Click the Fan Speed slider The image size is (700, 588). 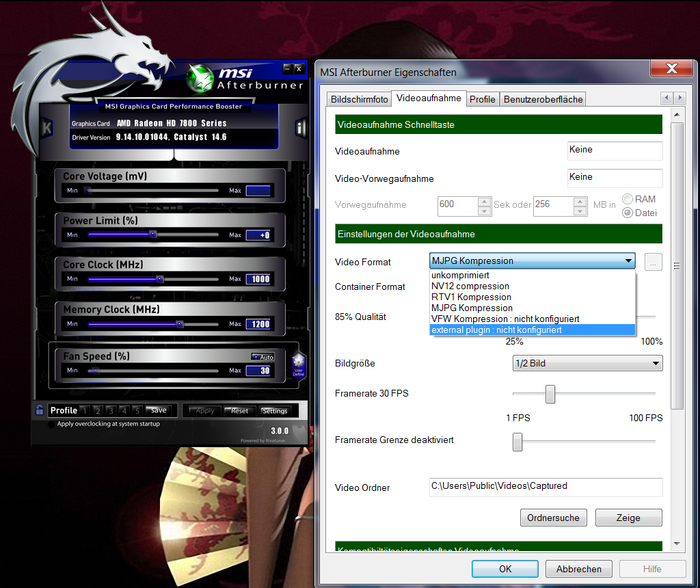pyautogui.click(x=152, y=371)
